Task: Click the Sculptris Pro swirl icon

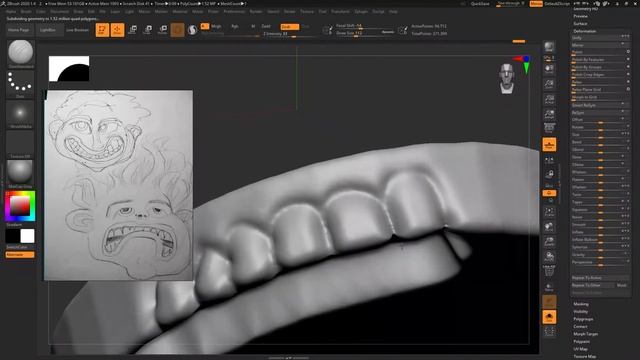Action: coord(192,30)
